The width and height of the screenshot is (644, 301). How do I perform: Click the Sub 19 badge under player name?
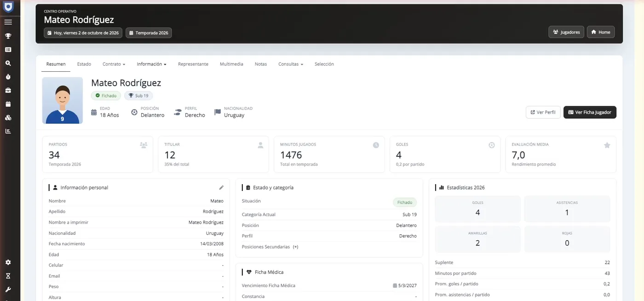pyautogui.click(x=138, y=96)
